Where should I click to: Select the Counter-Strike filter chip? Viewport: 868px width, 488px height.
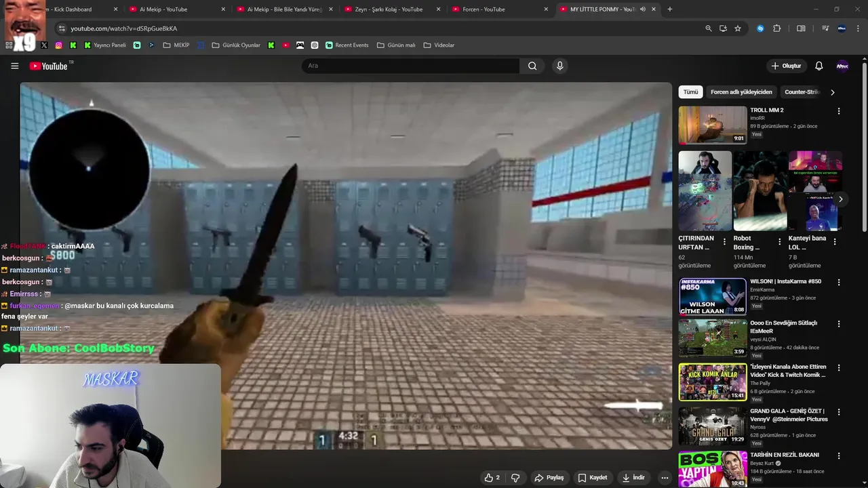tap(802, 92)
